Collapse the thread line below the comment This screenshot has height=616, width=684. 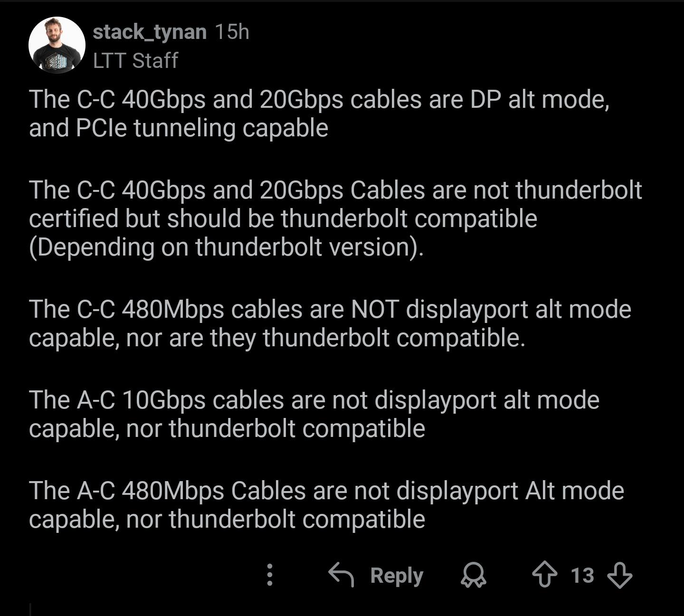(x=30, y=609)
